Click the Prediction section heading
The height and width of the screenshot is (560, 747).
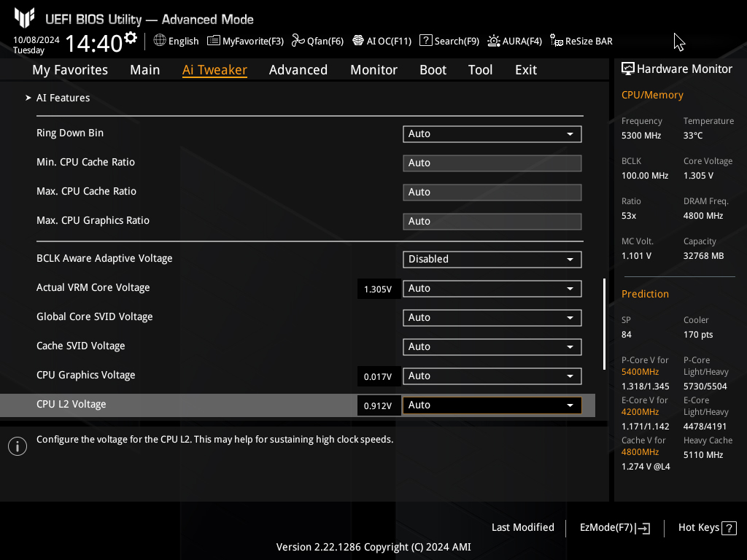pyautogui.click(x=645, y=294)
